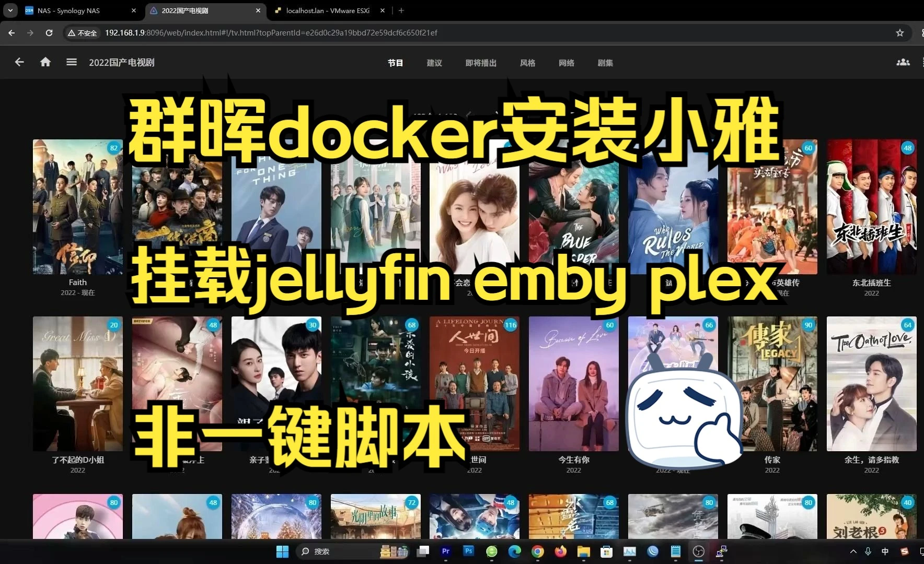Open the 今生有你 poster
The image size is (924, 564).
coord(574,384)
